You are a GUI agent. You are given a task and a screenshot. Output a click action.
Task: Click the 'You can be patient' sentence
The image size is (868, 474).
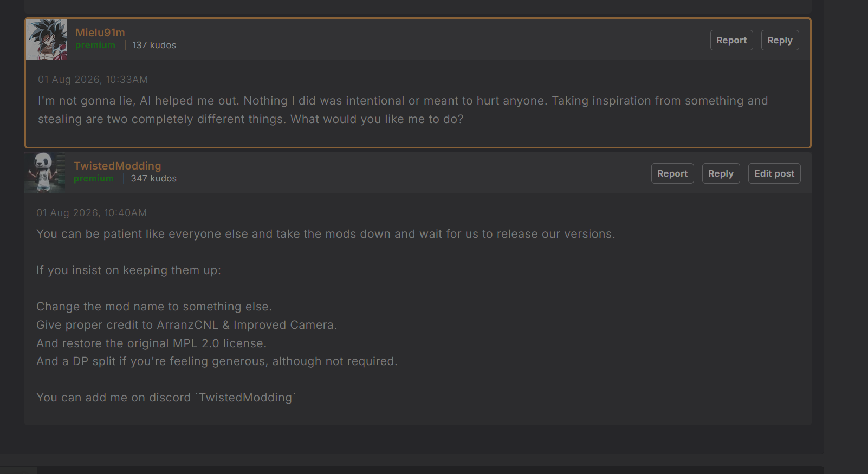(x=326, y=234)
